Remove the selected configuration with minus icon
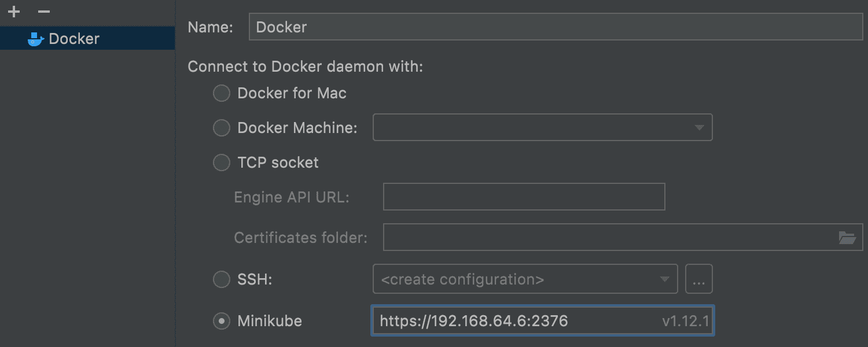Viewport: 868px width, 347px height. [44, 12]
